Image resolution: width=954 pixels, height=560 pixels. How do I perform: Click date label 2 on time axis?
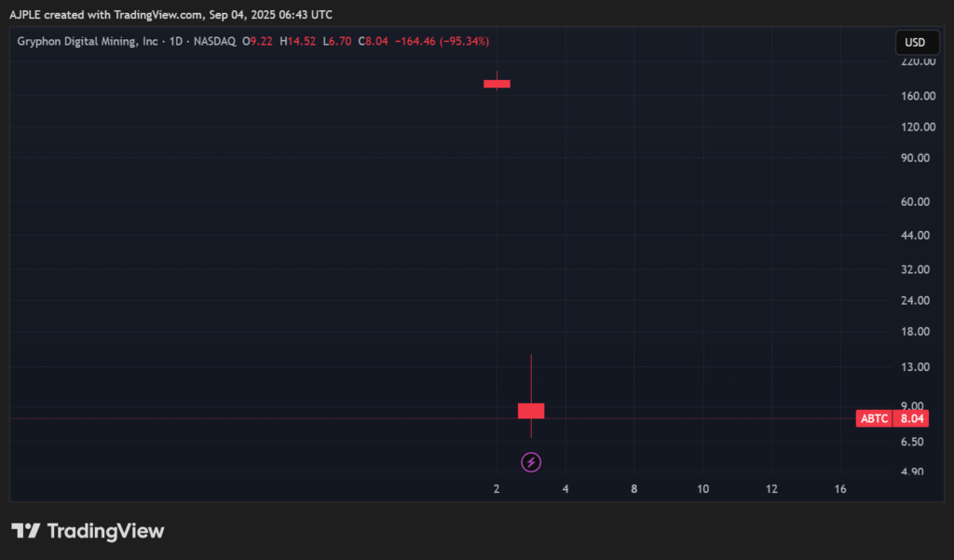coord(497,489)
